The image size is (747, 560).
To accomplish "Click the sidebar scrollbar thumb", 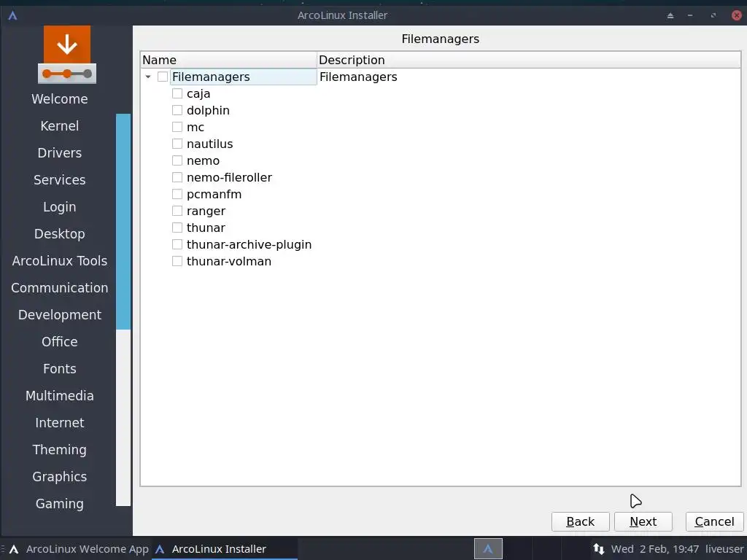I will [x=123, y=222].
